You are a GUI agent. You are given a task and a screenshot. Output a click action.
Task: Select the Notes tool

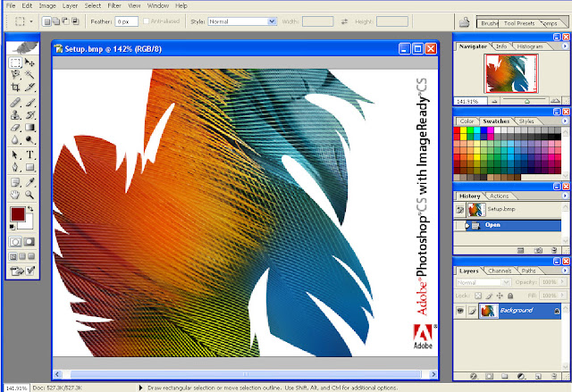pos(15,182)
